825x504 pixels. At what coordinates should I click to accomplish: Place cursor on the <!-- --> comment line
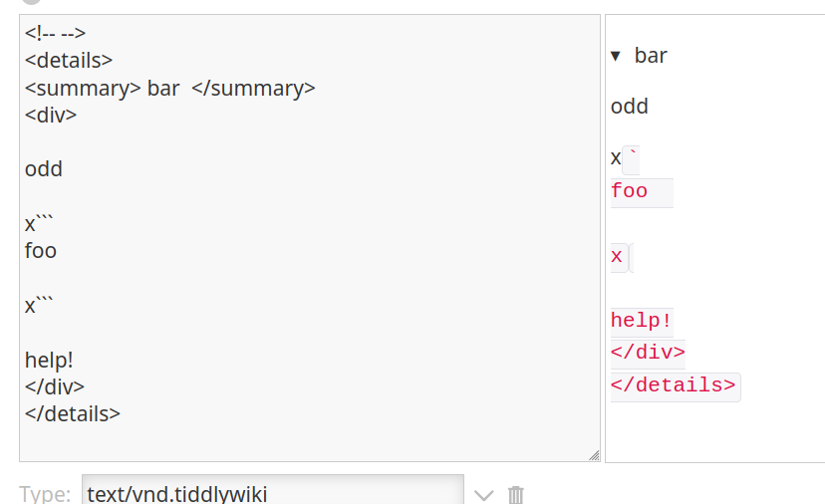point(56,34)
